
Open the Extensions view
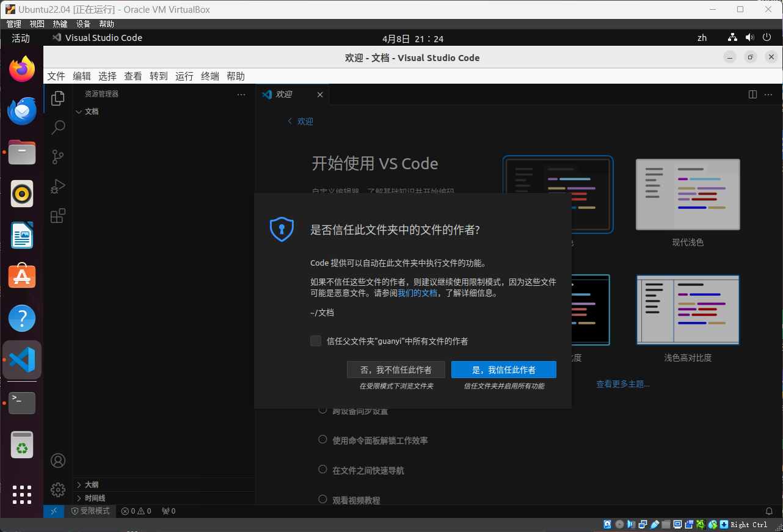(x=58, y=216)
